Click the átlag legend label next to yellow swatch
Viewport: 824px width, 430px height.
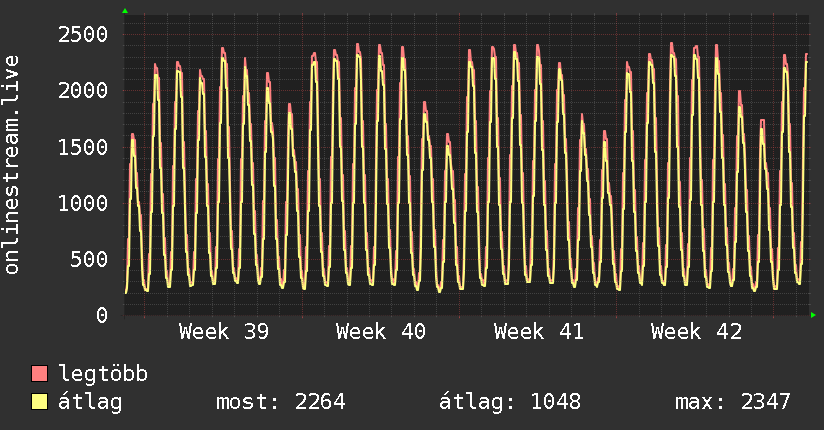90,402
